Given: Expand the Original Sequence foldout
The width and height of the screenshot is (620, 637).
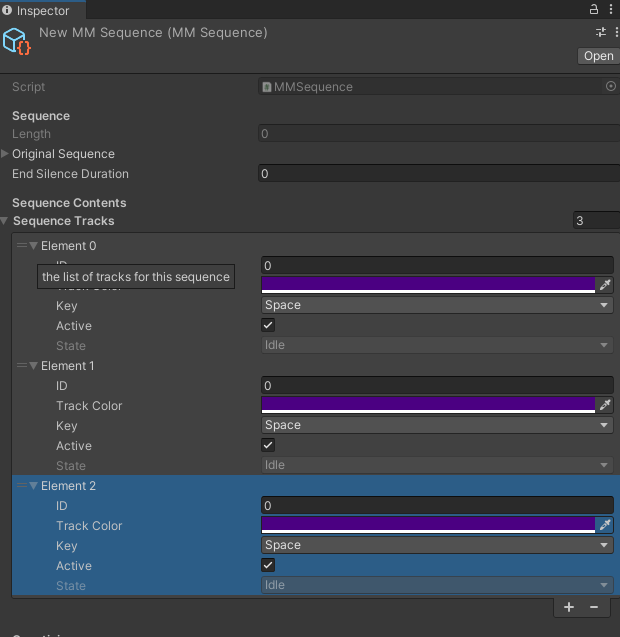Looking at the screenshot, I should 5,154.
